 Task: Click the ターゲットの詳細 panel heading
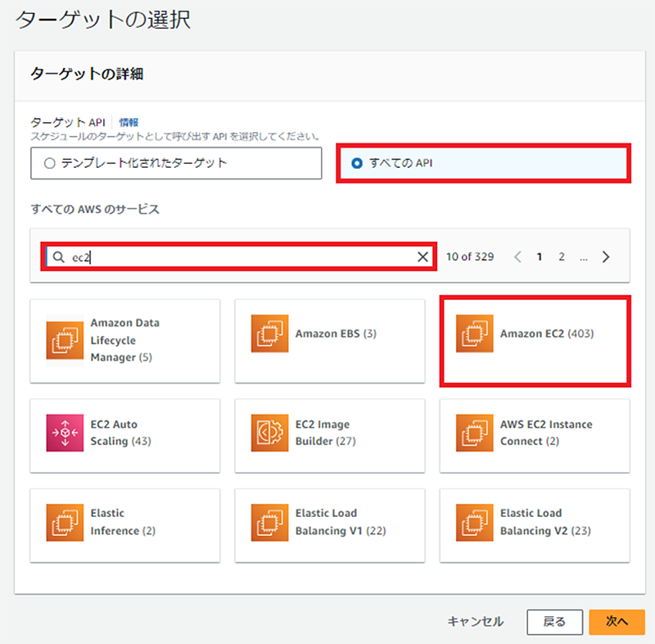87,74
